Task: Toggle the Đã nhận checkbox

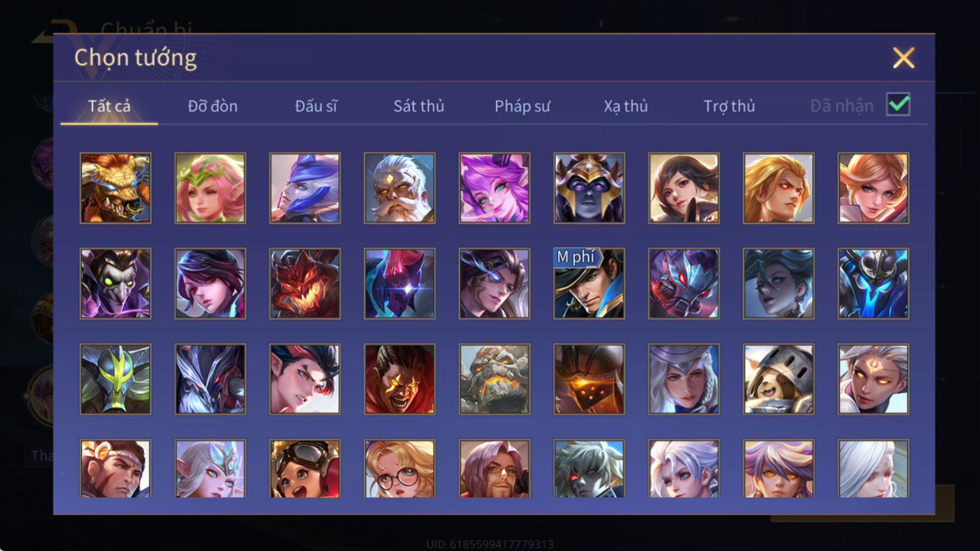Action: coord(899,105)
